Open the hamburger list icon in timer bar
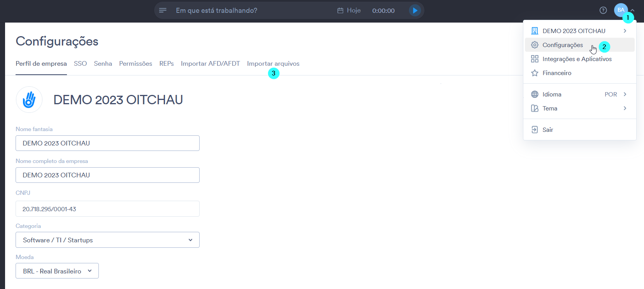The height and width of the screenshot is (289, 644). tap(163, 11)
